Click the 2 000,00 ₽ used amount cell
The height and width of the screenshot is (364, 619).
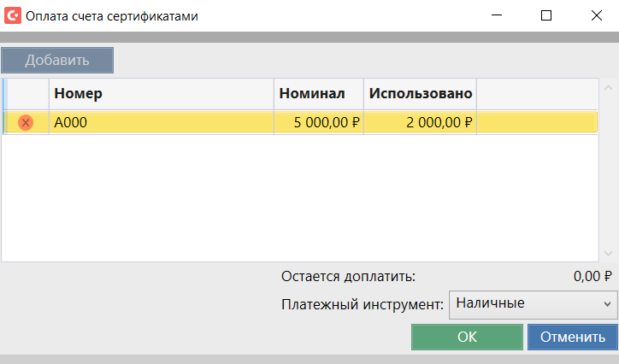(420, 123)
